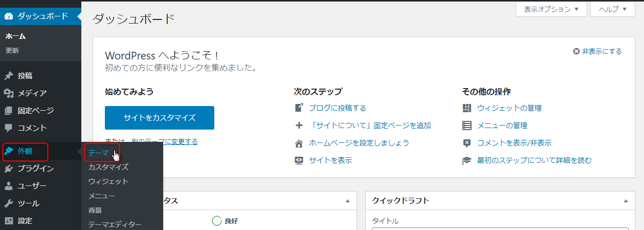The height and width of the screenshot is (230, 644).
Task: Click the 別のテーマに変更する link
Action: pyautogui.click(x=165, y=141)
